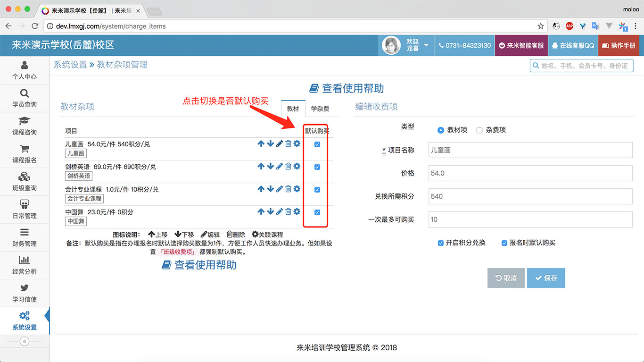Open the Chrome browser menu
Viewport: 644px width, 362px height.
pyautogui.click(x=635, y=27)
